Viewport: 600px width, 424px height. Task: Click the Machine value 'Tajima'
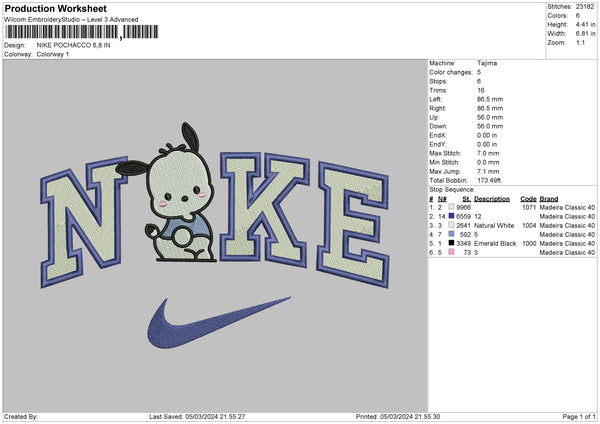(487, 63)
